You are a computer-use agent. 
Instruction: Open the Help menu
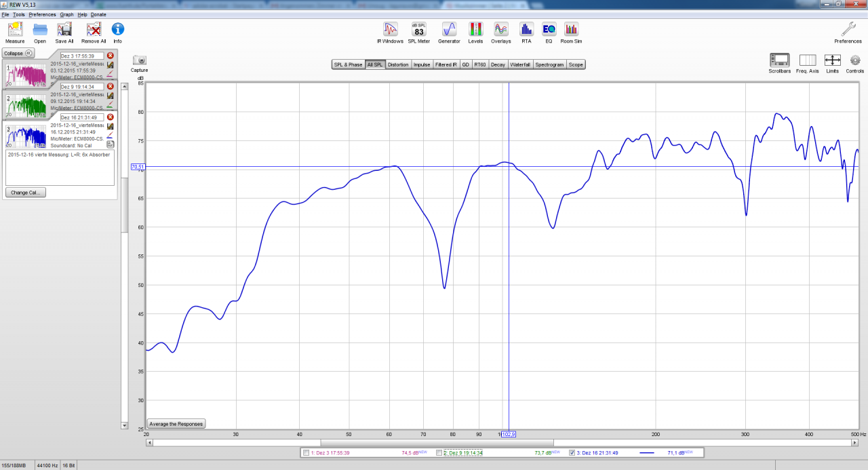82,14
